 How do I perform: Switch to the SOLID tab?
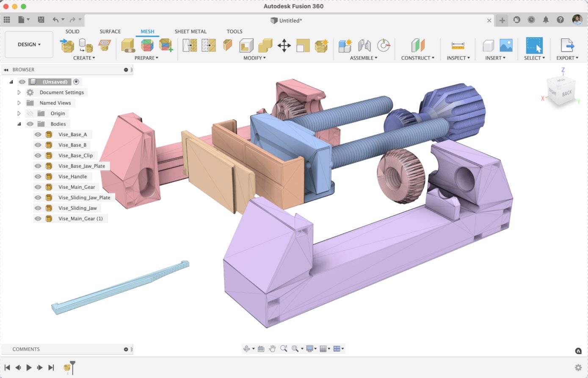tap(72, 31)
